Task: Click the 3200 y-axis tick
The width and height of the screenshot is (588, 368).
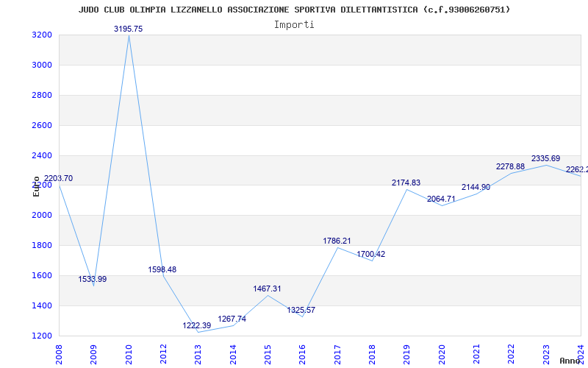Action: click(42, 35)
